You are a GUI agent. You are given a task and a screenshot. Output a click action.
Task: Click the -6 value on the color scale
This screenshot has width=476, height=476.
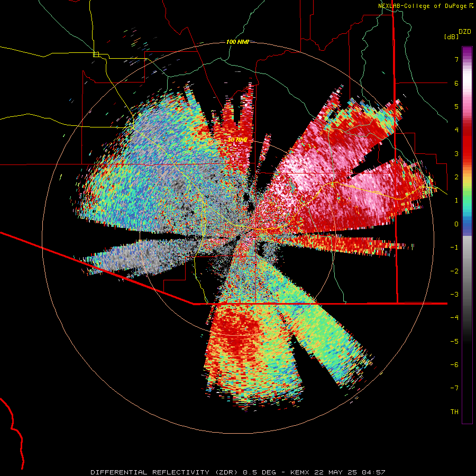454,364
